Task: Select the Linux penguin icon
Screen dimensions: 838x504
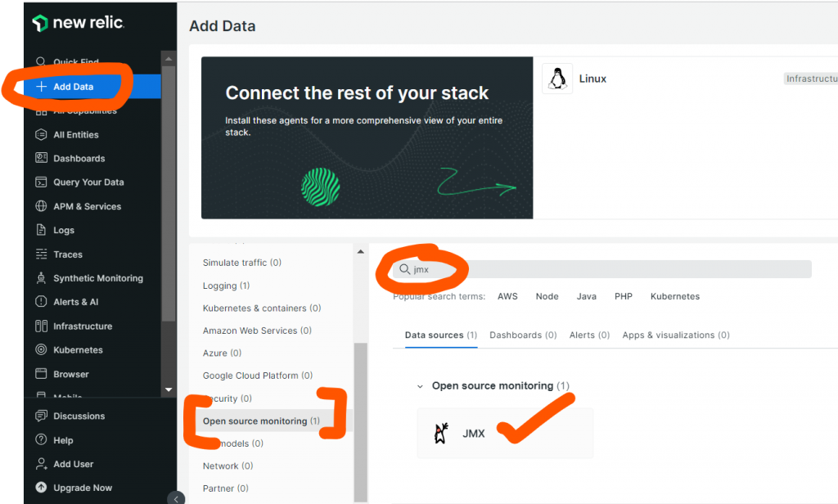Action: pos(557,79)
